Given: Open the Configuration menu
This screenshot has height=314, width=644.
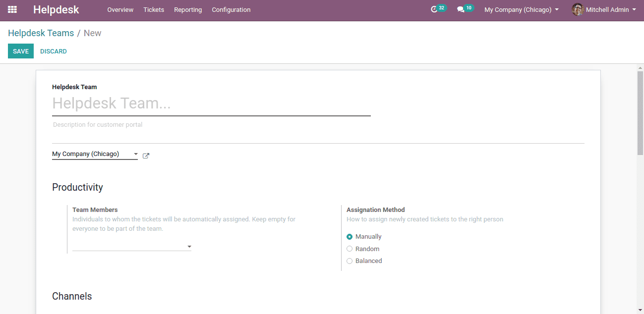Looking at the screenshot, I should 231,9.
